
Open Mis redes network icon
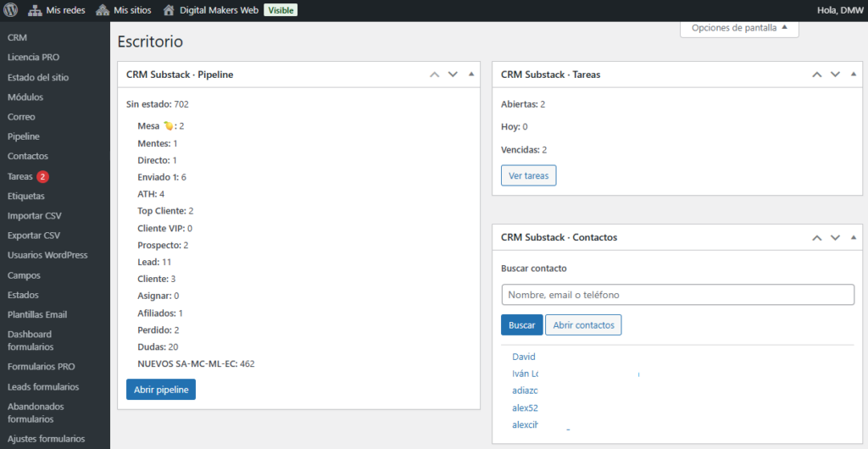click(35, 10)
